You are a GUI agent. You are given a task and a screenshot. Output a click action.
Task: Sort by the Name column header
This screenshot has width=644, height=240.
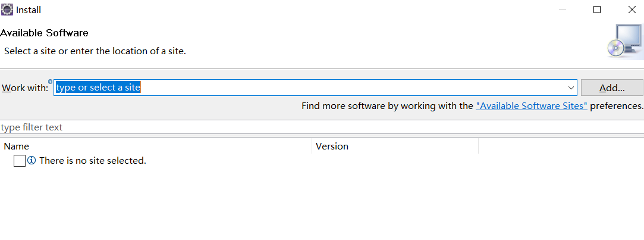[x=157, y=146]
